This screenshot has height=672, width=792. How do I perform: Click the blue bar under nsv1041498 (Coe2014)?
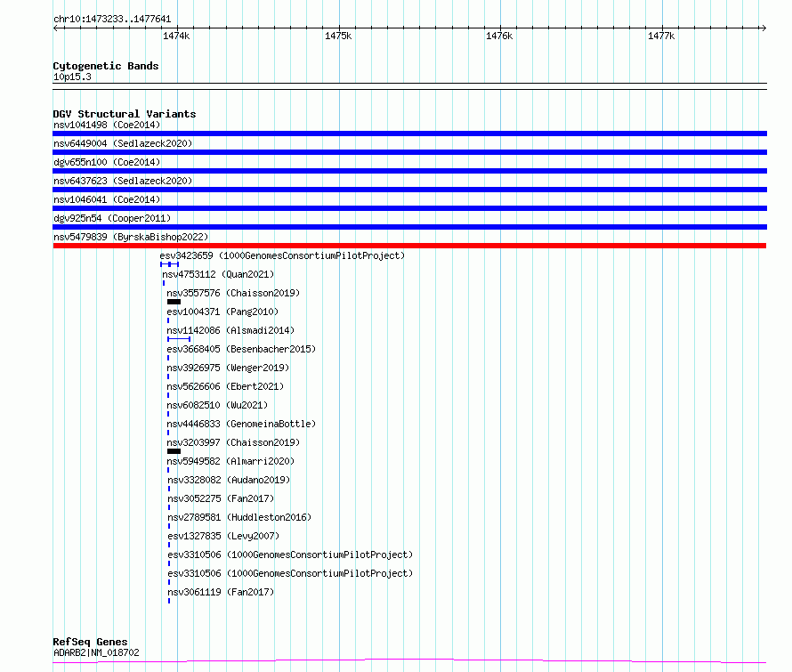point(409,134)
